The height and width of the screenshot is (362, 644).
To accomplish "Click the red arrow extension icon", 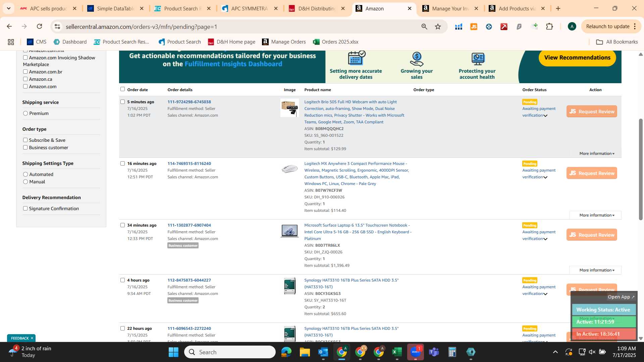I will [x=504, y=26].
